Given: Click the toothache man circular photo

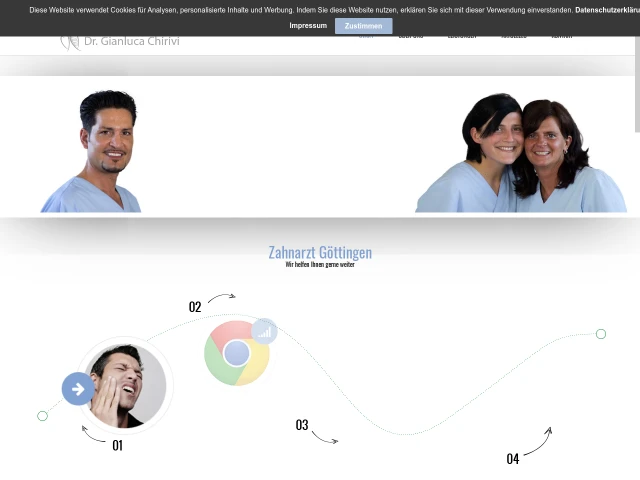Looking at the screenshot, I should [x=125, y=385].
